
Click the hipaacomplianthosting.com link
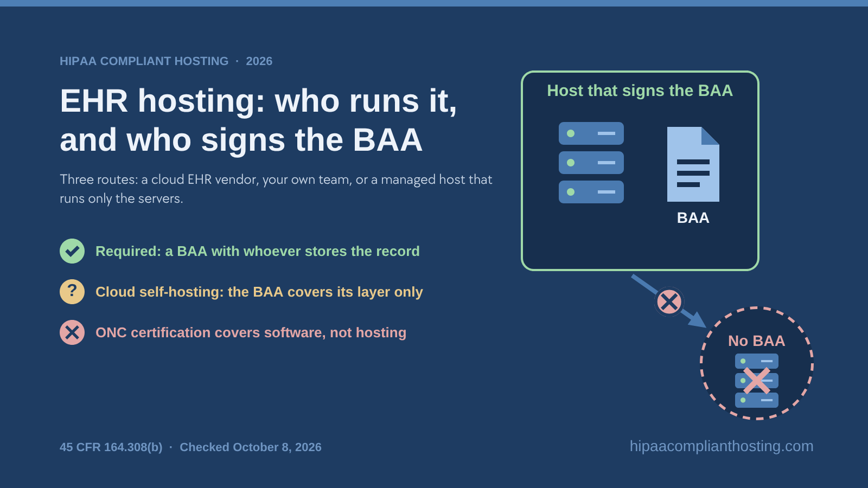click(722, 446)
